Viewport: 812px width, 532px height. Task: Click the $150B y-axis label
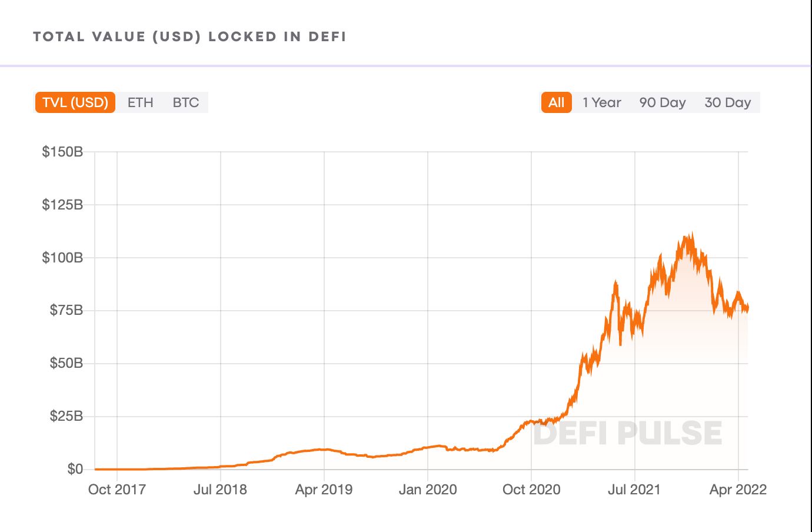tap(62, 152)
